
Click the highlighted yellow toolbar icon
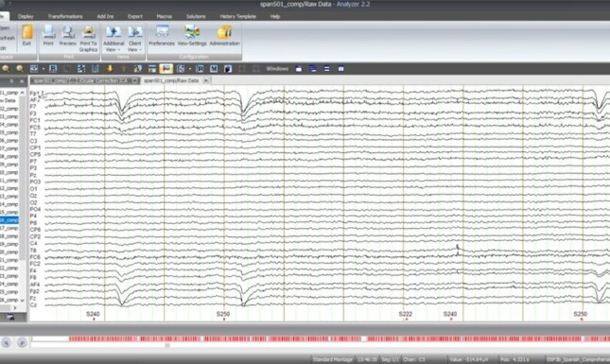coord(166,69)
